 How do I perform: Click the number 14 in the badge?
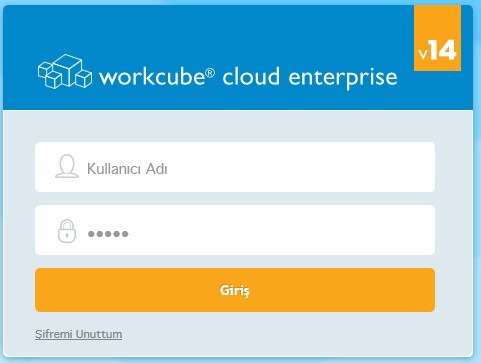pos(443,50)
